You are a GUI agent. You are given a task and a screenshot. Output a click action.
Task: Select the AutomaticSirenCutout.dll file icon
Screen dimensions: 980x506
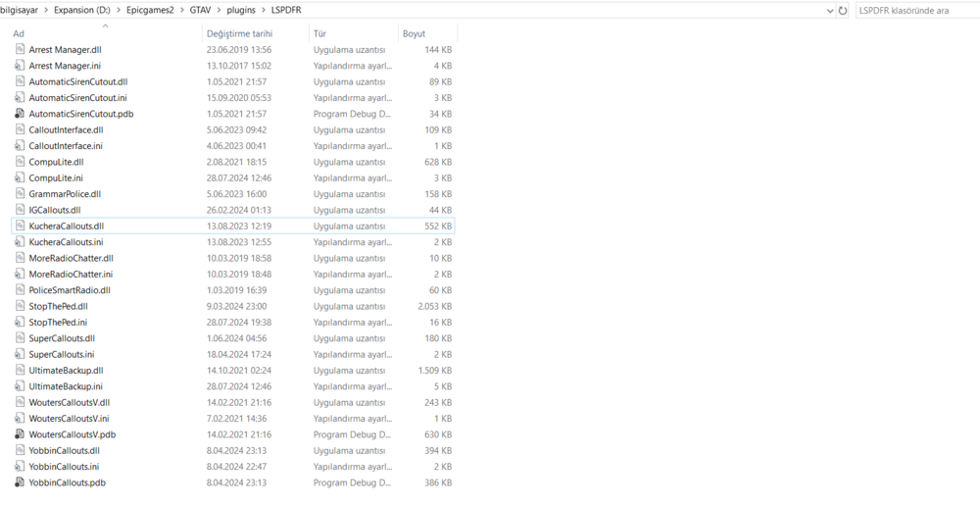click(20, 81)
